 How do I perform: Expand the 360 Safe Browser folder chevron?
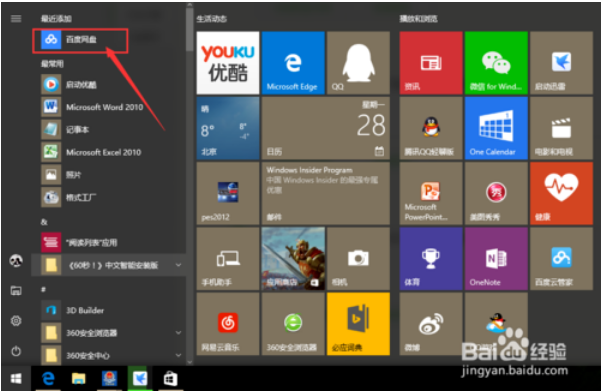[178, 332]
